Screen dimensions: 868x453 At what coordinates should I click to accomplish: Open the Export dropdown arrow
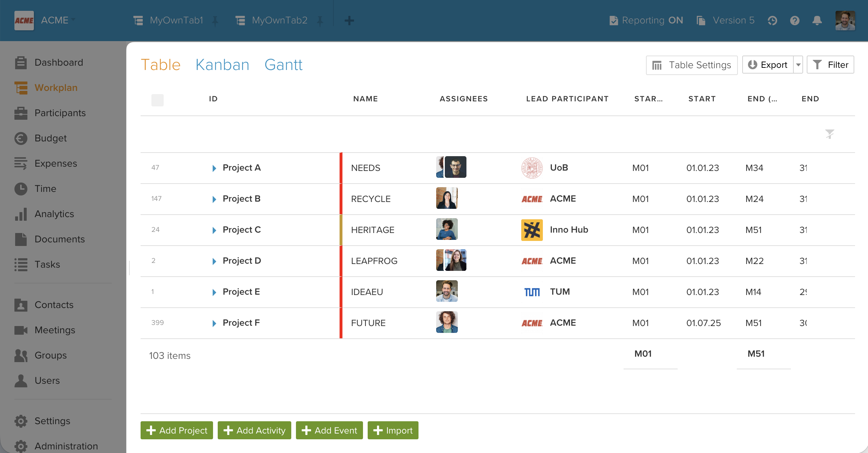click(798, 65)
